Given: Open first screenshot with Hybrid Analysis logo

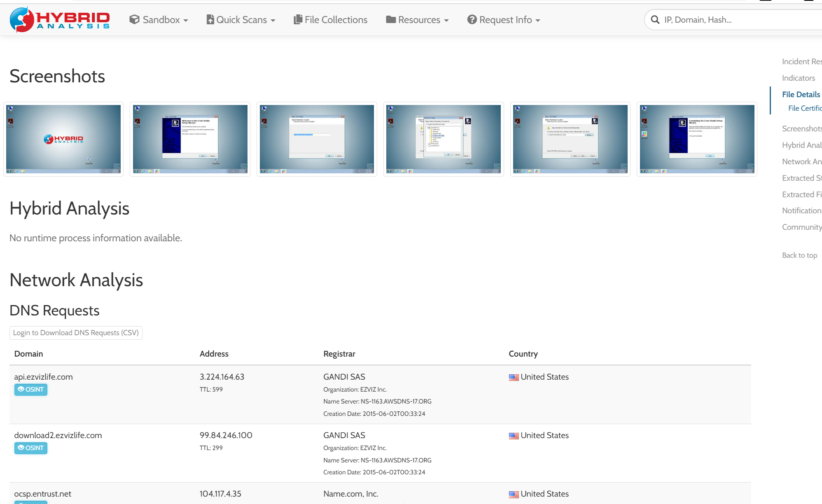Looking at the screenshot, I should pos(63,139).
